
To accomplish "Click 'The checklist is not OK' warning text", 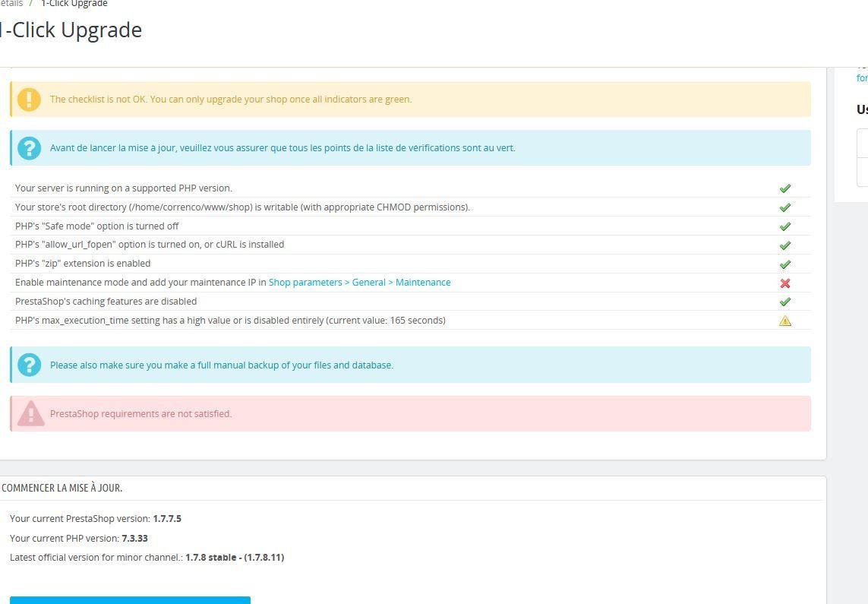I will tap(231, 100).
